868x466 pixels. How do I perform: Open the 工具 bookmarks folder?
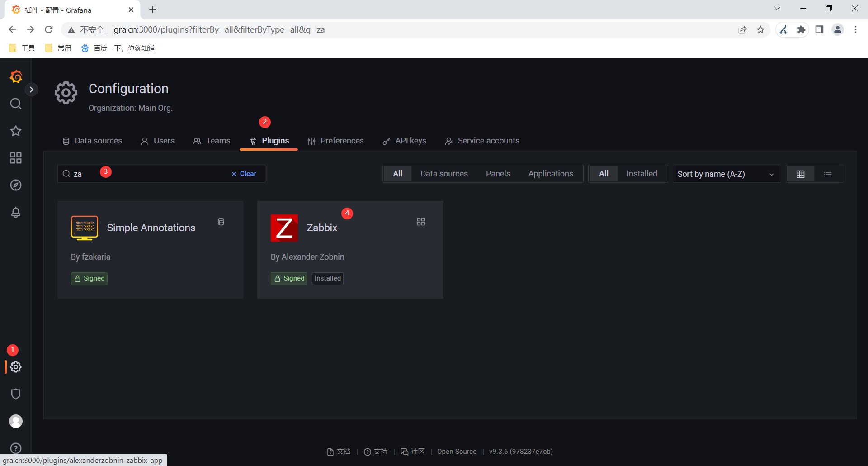coord(22,48)
